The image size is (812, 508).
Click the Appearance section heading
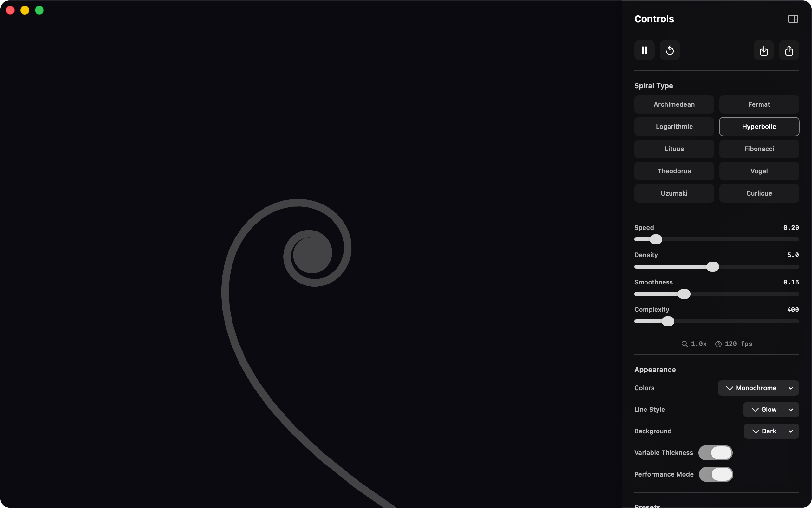(x=655, y=370)
